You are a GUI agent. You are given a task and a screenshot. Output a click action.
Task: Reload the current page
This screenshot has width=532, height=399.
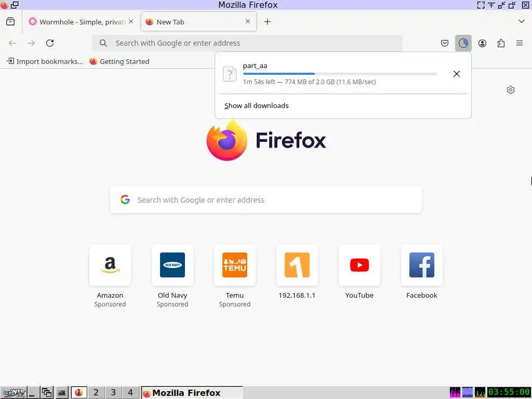50,43
